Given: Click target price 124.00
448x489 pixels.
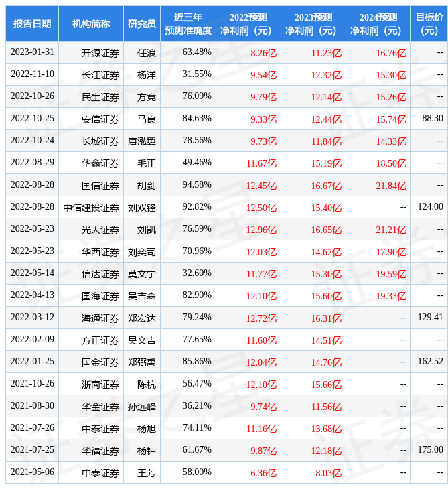Looking at the screenshot, I should (x=430, y=207).
